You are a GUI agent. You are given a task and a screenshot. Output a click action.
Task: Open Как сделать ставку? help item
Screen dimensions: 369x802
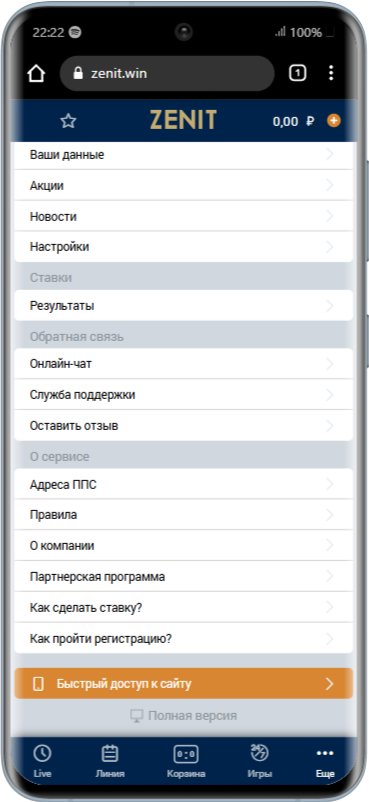click(x=184, y=608)
